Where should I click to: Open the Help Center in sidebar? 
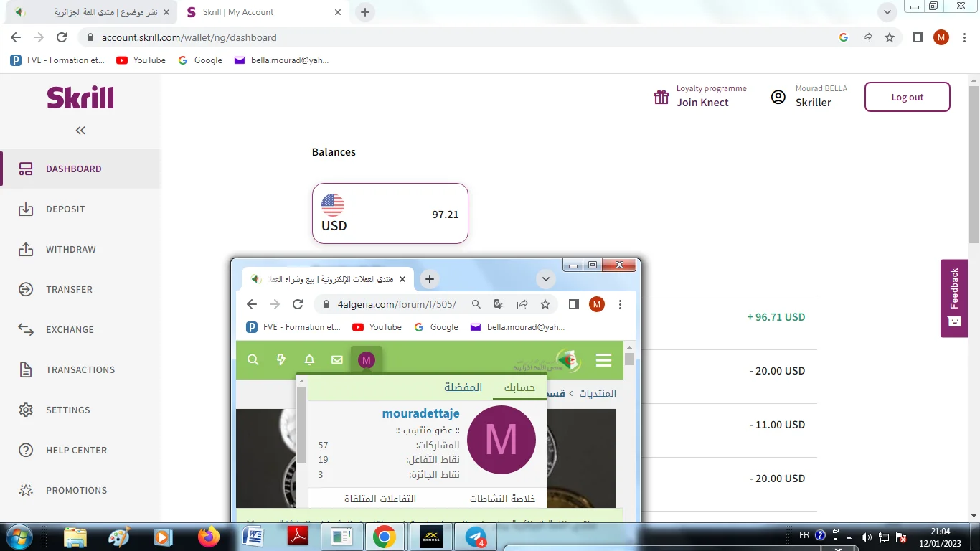(76, 451)
